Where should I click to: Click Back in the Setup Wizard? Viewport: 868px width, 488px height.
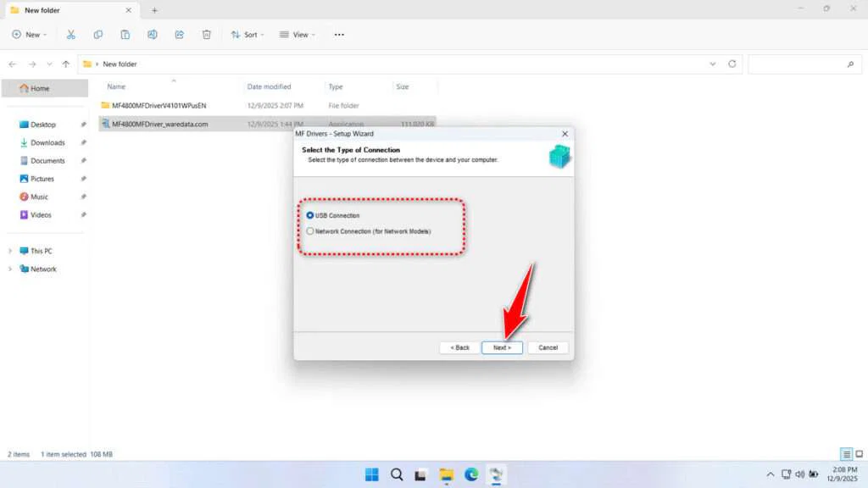(x=458, y=347)
